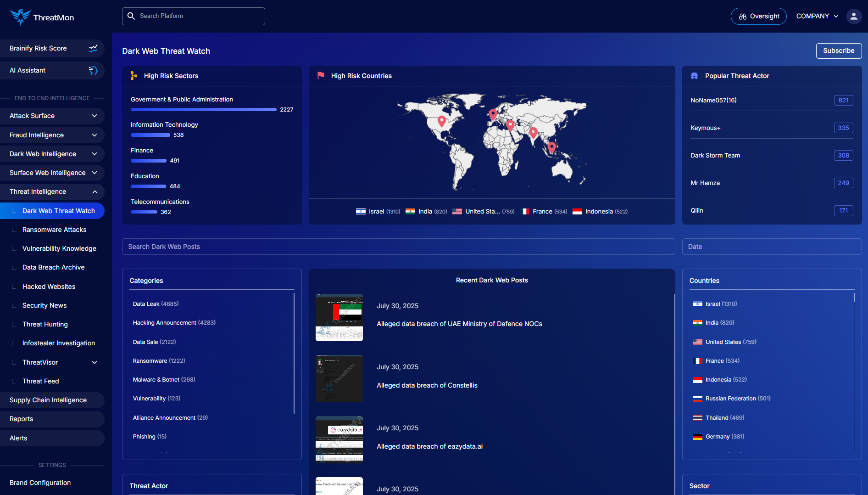Image resolution: width=868 pixels, height=495 pixels.
Task: Click the Search Dark Web Posts field
Action: tap(399, 247)
